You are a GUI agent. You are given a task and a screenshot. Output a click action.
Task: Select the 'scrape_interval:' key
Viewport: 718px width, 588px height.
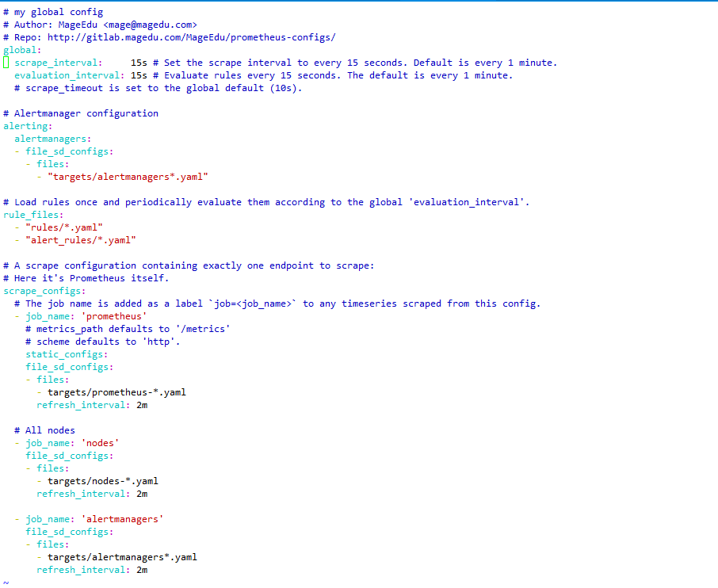pos(58,63)
